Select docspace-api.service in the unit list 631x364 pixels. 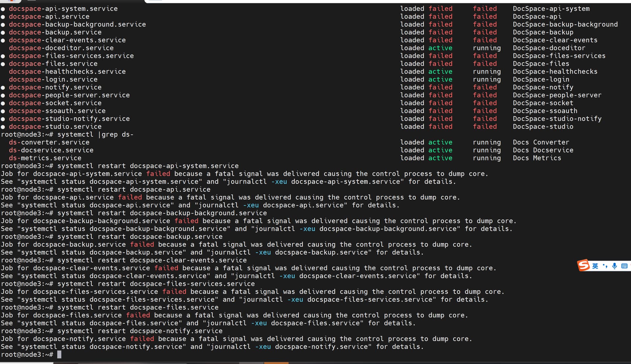[49, 16]
